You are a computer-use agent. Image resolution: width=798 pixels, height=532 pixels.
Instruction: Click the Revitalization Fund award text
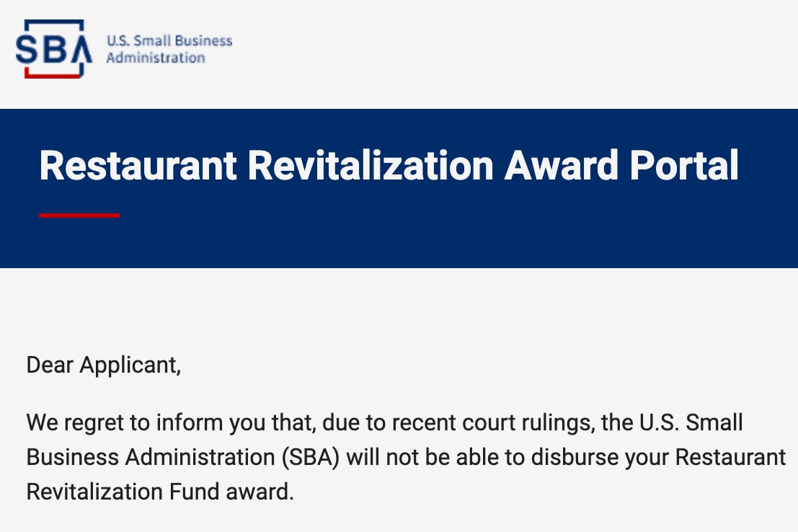click(160, 492)
